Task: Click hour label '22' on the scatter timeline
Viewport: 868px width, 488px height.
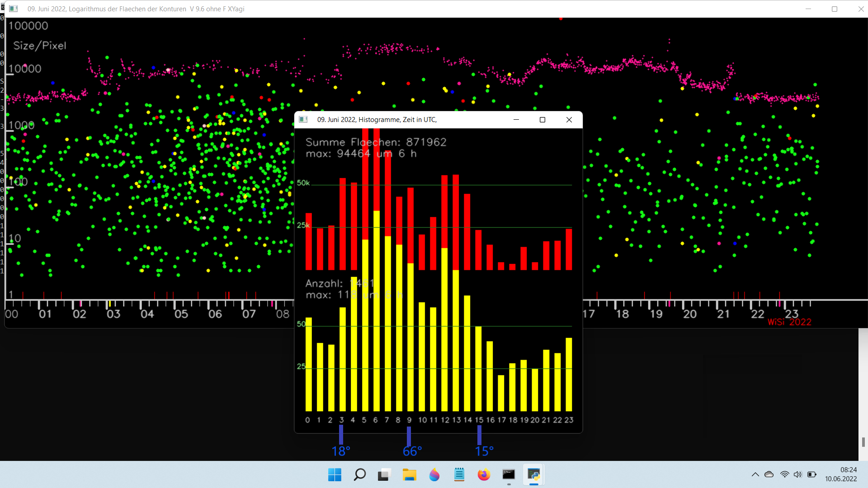Action: (x=758, y=314)
